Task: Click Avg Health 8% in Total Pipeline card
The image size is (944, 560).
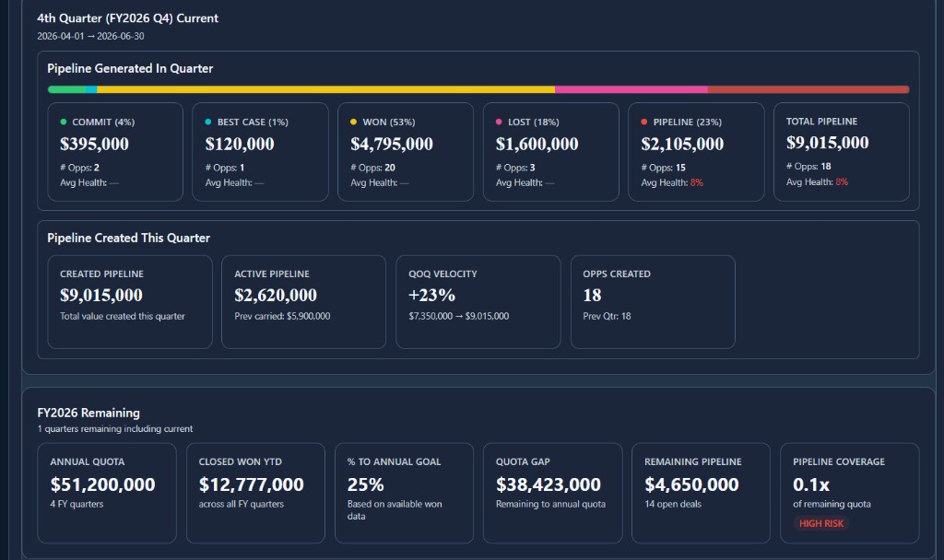Action: (817, 181)
